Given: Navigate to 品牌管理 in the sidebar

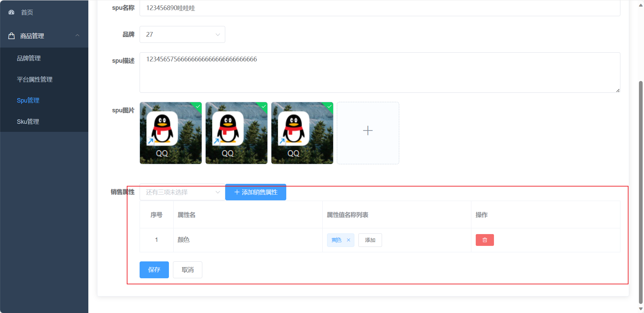Looking at the screenshot, I should click(x=29, y=58).
